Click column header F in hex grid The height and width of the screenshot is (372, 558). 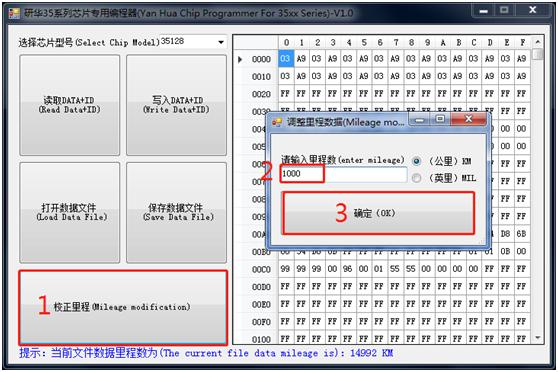click(522, 43)
